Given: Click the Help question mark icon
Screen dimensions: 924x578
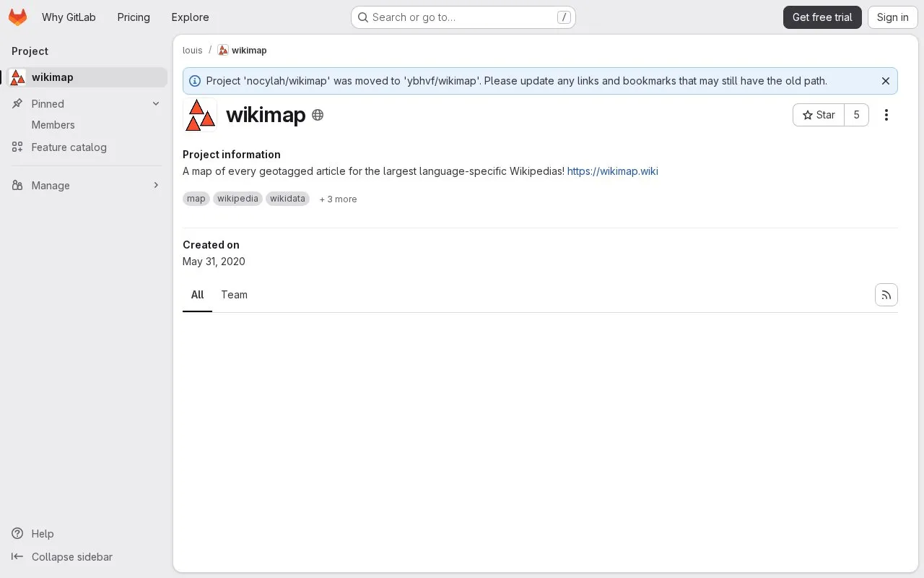Looking at the screenshot, I should point(17,534).
